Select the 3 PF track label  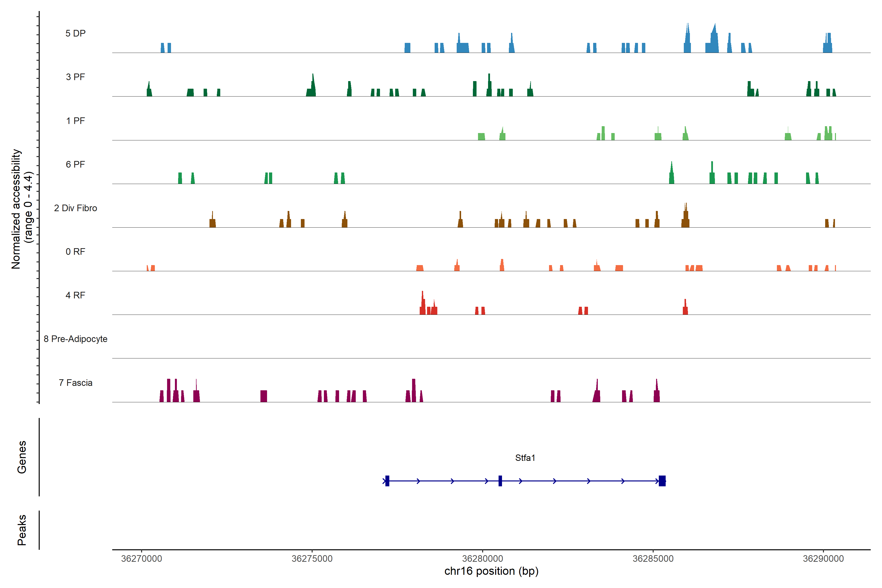75,77
